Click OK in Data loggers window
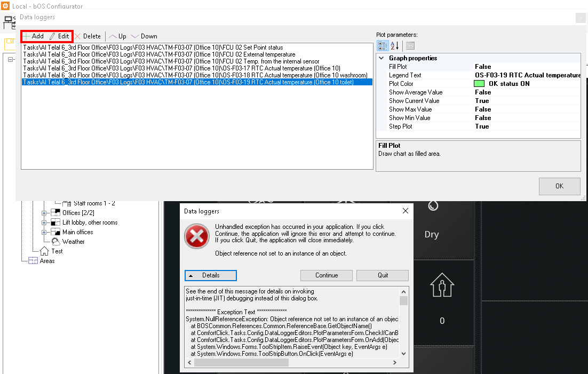Screen dimensions: 588x374 559,186
